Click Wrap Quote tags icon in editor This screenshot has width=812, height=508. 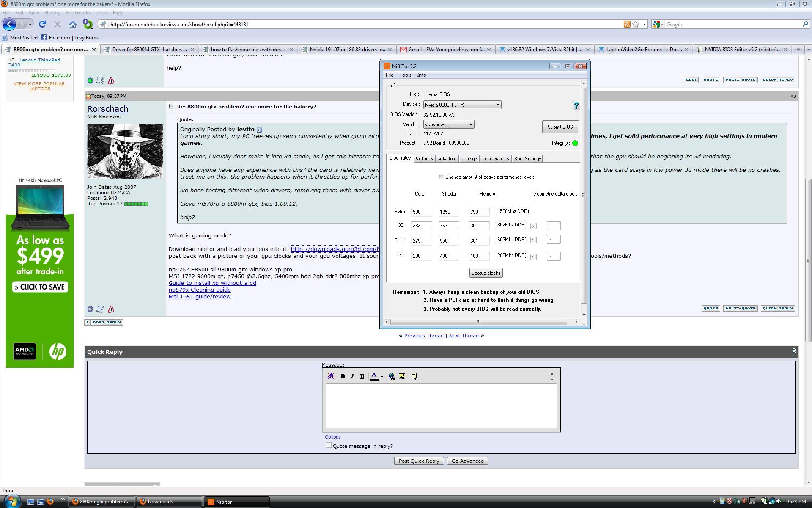(414, 376)
